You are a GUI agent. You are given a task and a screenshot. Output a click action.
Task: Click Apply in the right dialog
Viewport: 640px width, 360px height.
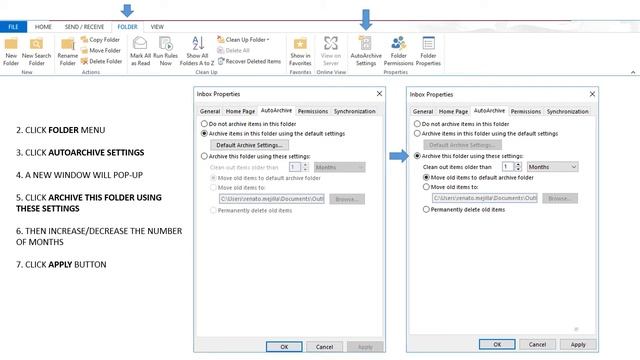[578, 344]
